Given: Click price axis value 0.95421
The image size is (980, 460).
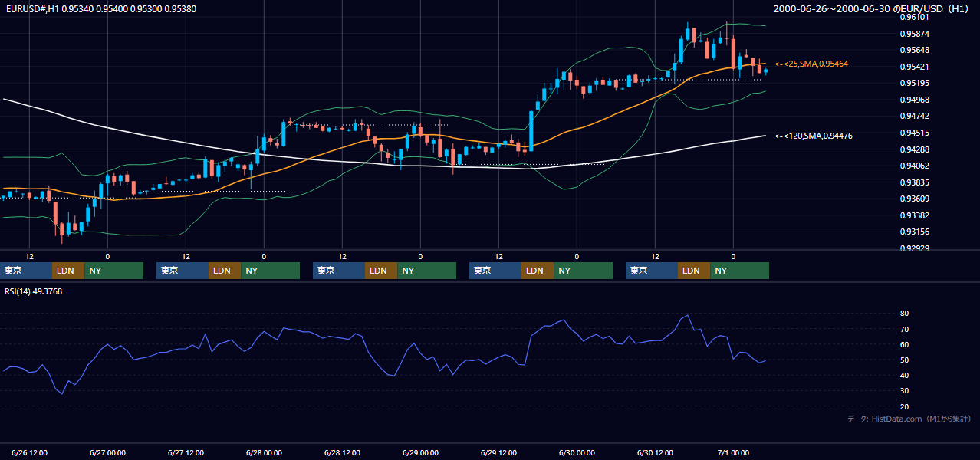Looking at the screenshot, I should (x=916, y=67).
